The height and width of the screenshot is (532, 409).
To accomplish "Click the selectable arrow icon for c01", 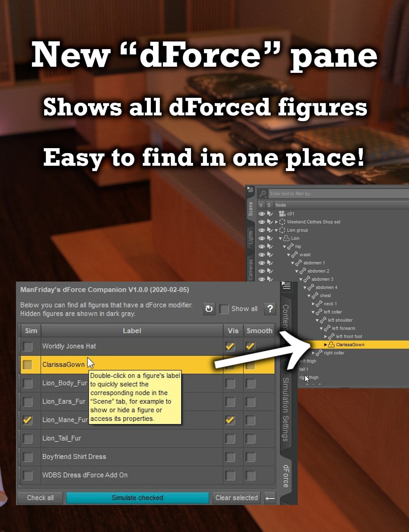I will [x=270, y=214].
